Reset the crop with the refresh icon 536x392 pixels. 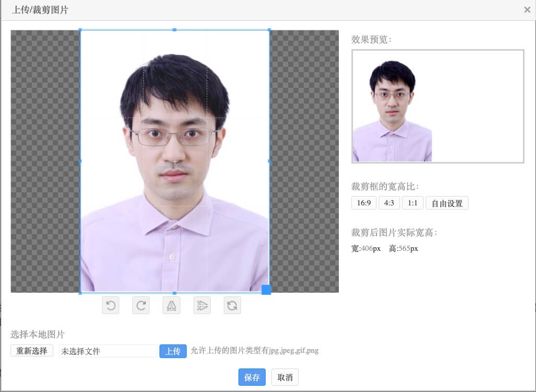(x=232, y=306)
